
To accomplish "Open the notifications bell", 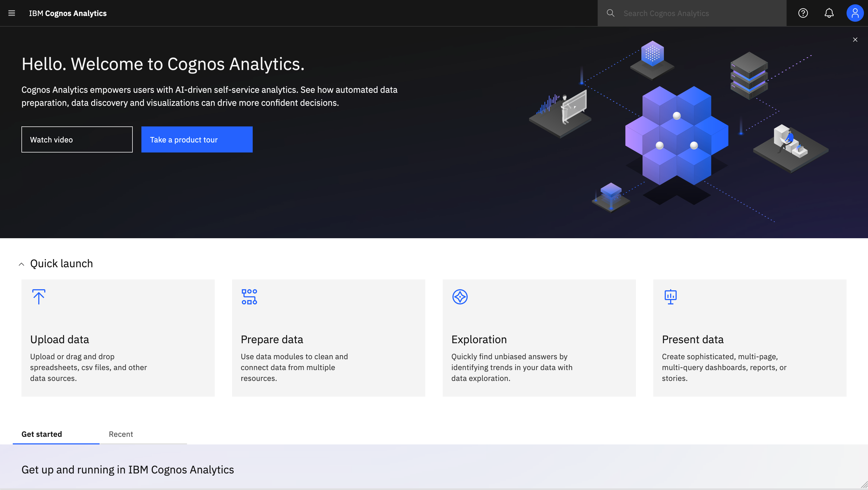I will pyautogui.click(x=829, y=13).
